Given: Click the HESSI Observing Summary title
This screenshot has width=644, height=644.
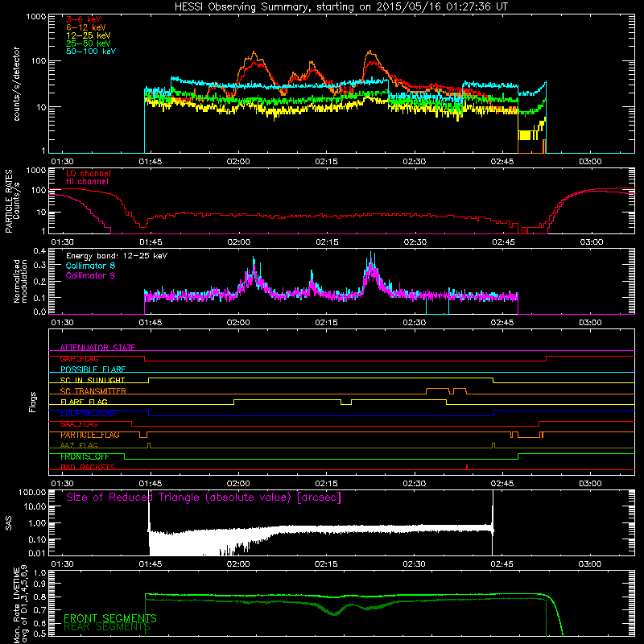Looking at the screenshot, I should (341, 7).
